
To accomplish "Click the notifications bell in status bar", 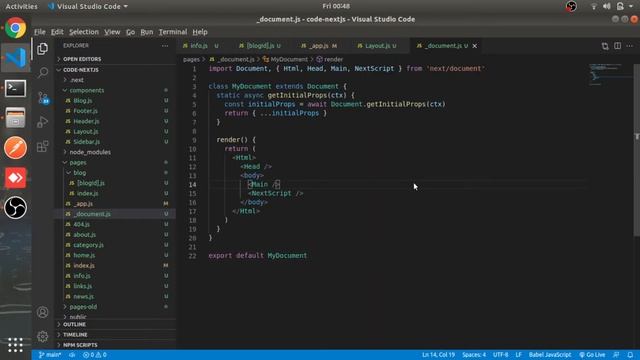I will [630, 355].
